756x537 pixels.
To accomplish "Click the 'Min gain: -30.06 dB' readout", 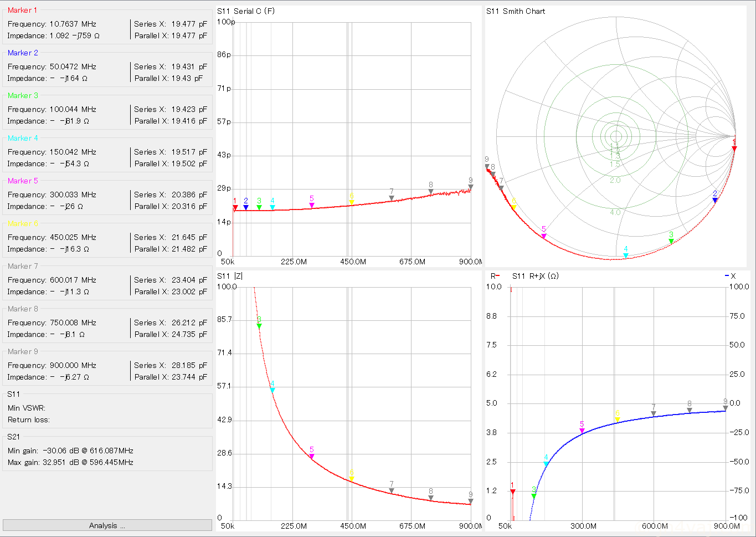I will [70, 451].
